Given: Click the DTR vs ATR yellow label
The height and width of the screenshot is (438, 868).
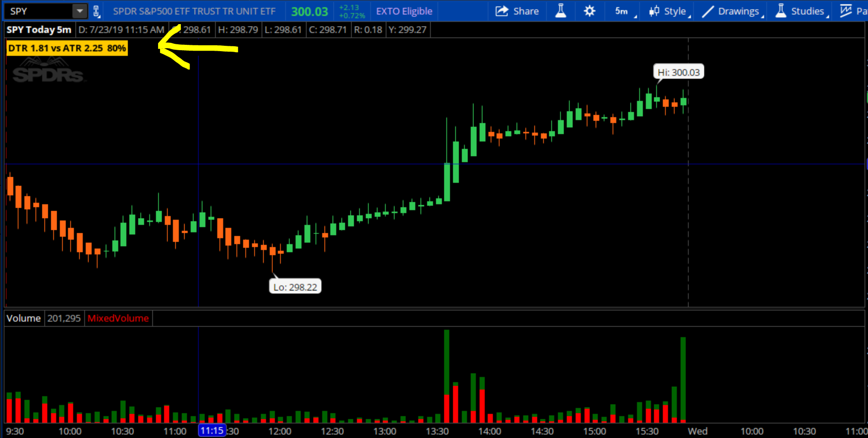Looking at the screenshot, I should tap(67, 48).
